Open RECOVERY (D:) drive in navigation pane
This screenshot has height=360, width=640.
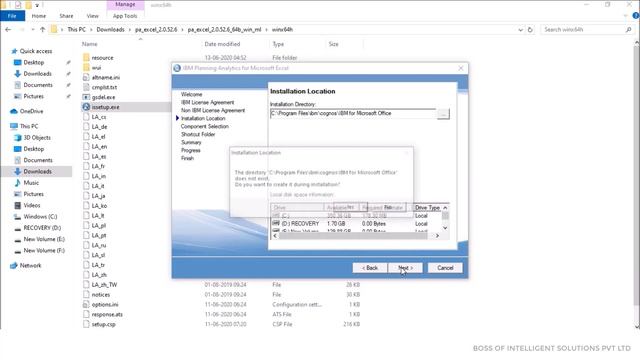pos(42,228)
